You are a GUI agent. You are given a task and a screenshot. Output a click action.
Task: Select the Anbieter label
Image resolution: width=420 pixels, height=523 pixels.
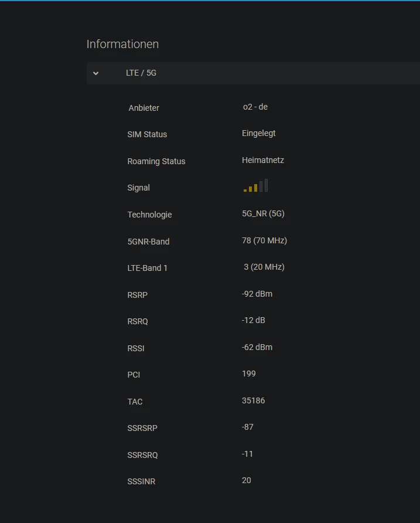(x=144, y=108)
